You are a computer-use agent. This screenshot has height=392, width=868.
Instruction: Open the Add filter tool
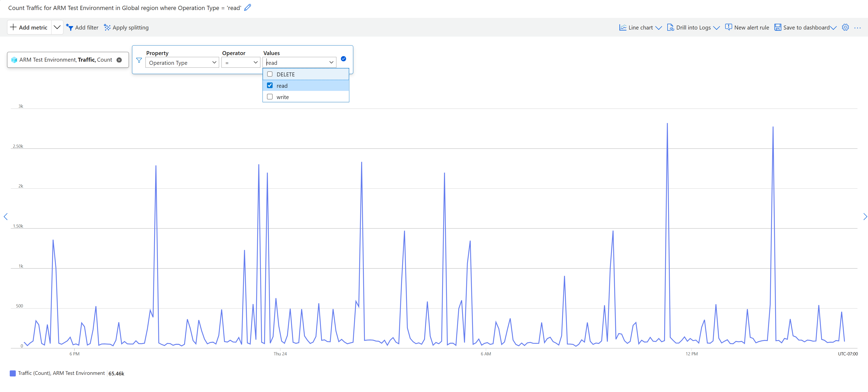tap(82, 27)
